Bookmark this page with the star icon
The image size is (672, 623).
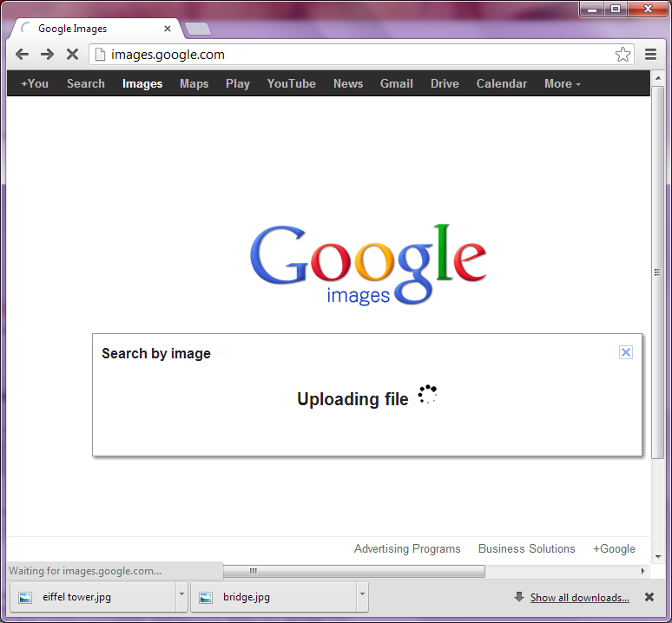tap(623, 55)
